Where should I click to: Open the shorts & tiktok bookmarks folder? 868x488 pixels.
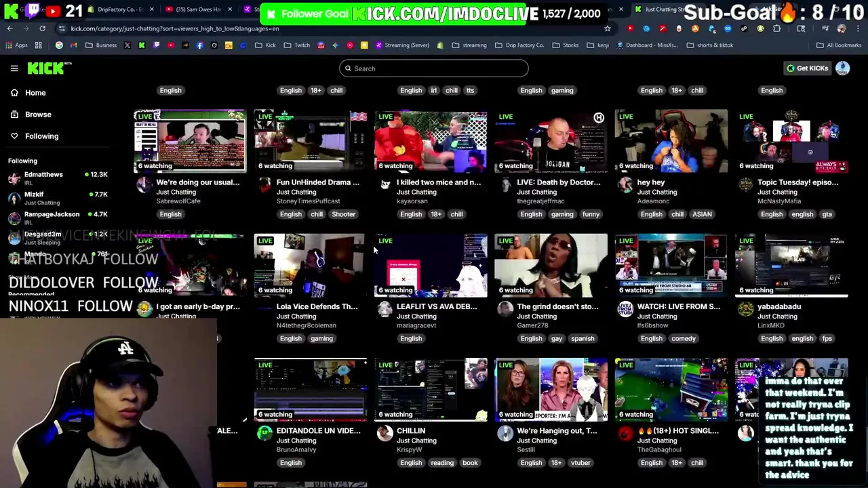click(x=710, y=45)
